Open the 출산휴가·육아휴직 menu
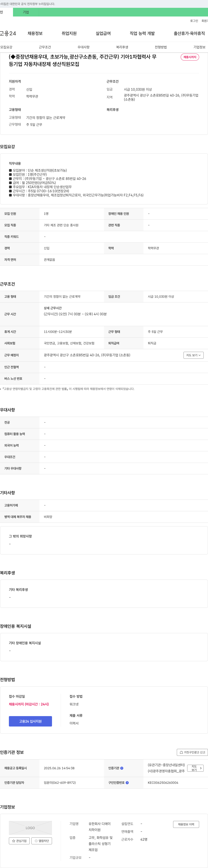Viewport: 208px width, 868px height. coord(189,33)
